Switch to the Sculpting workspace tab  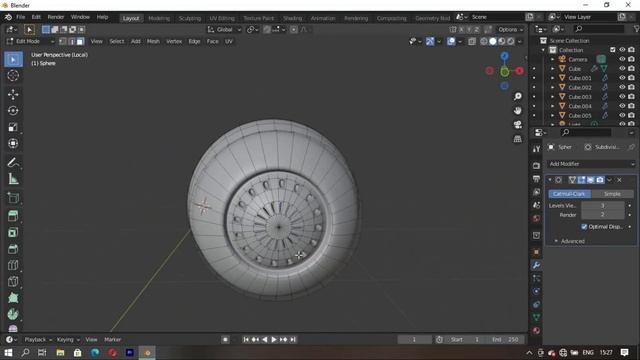190,18
